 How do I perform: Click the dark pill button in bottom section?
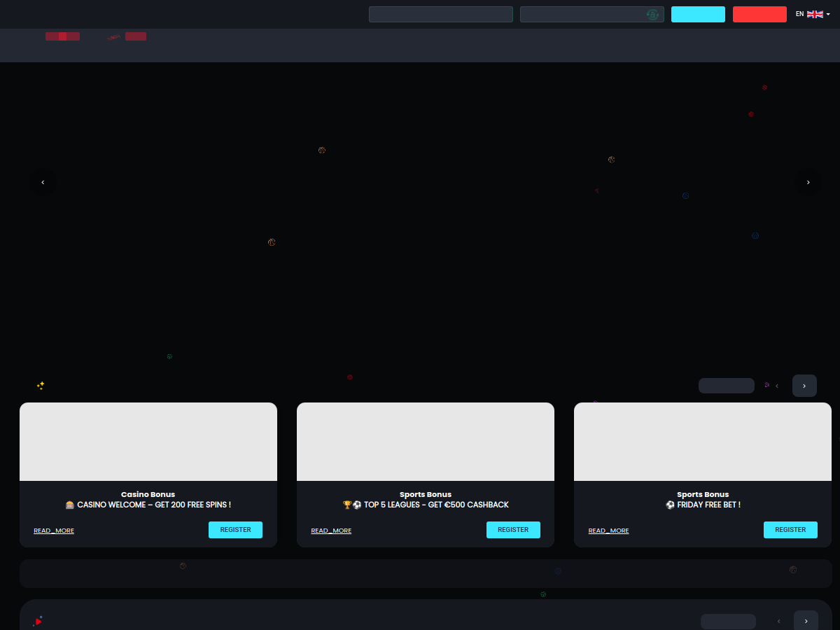[x=728, y=622]
